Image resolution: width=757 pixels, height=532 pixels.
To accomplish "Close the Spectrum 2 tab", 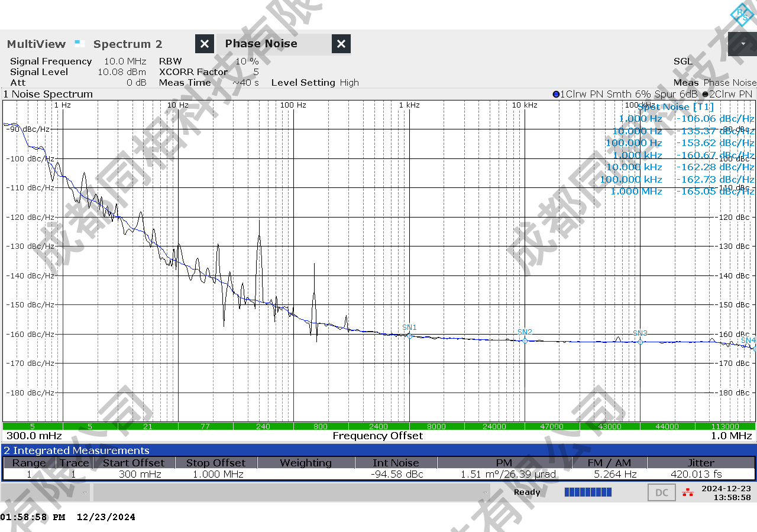I will (x=204, y=44).
